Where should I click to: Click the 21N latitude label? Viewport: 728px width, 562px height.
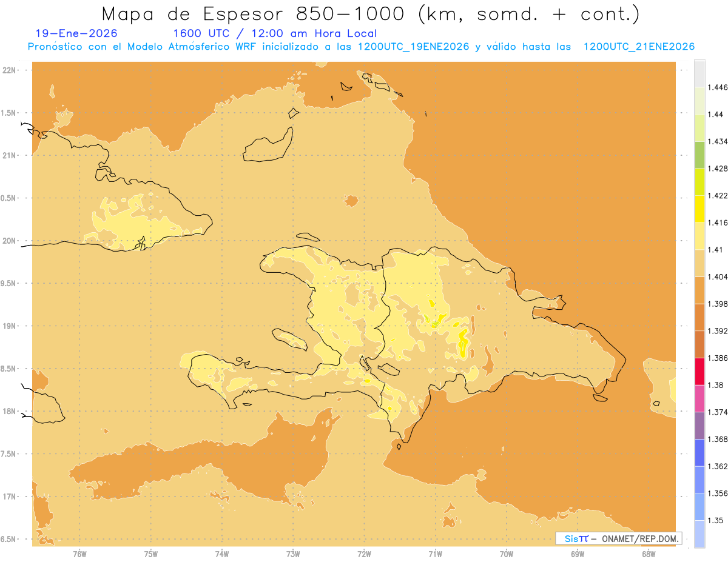pyautogui.click(x=9, y=155)
